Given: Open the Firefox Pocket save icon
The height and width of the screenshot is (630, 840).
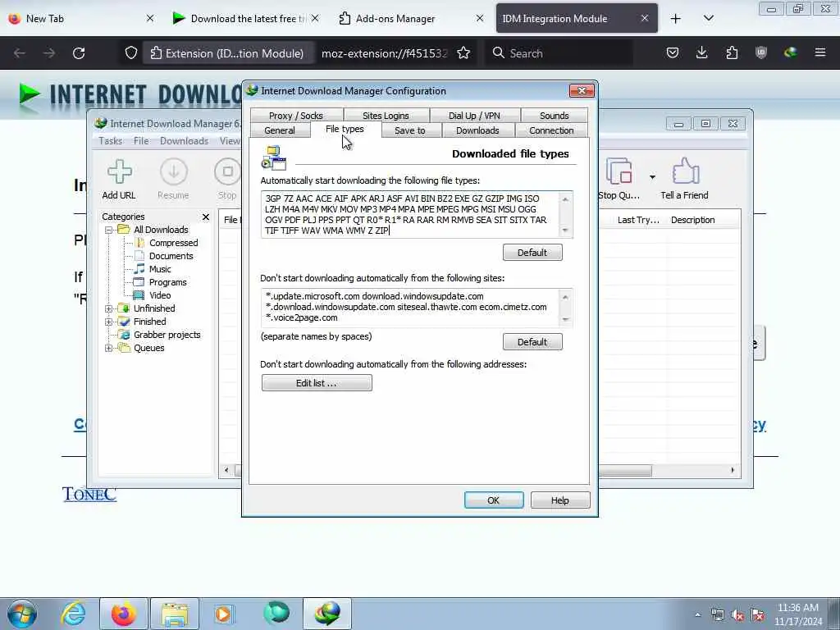Looking at the screenshot, I should click(673, 52).
